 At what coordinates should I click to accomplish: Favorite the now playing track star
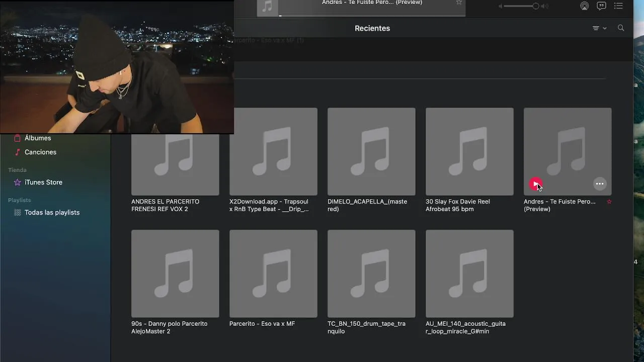click(459, 3)
